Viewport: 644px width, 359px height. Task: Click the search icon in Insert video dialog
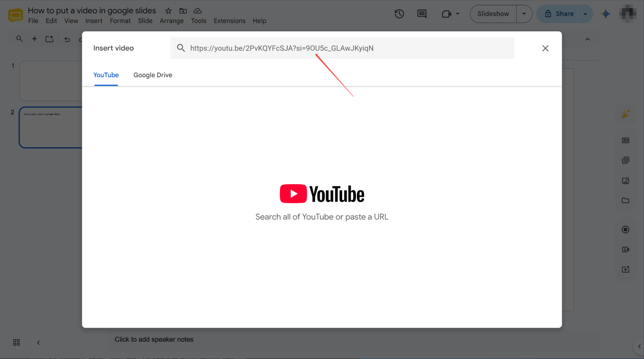pos(181,48)
